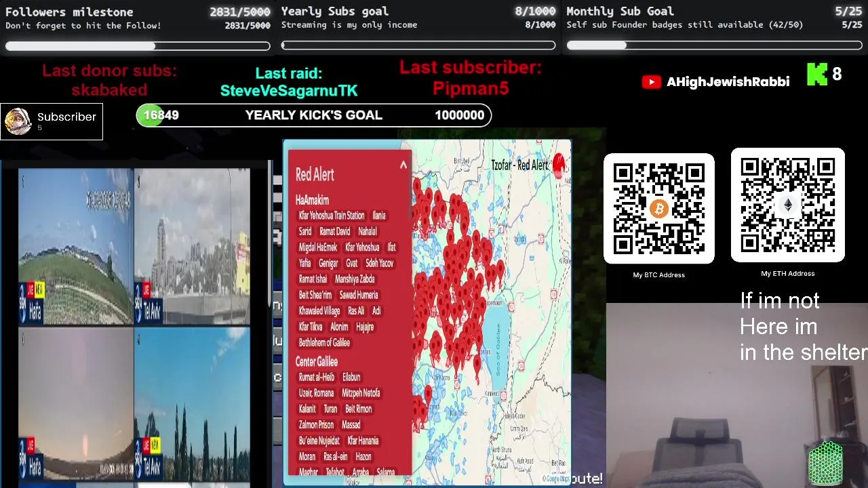Click the Monthly Sub Goal progress bar
868x488 pixels.
tap(714, 46)
